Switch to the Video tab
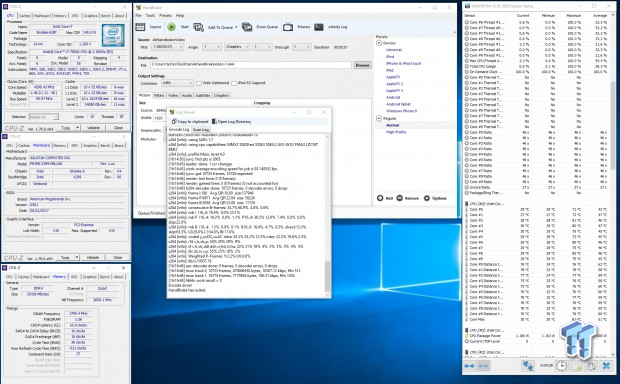 point(173,95)
